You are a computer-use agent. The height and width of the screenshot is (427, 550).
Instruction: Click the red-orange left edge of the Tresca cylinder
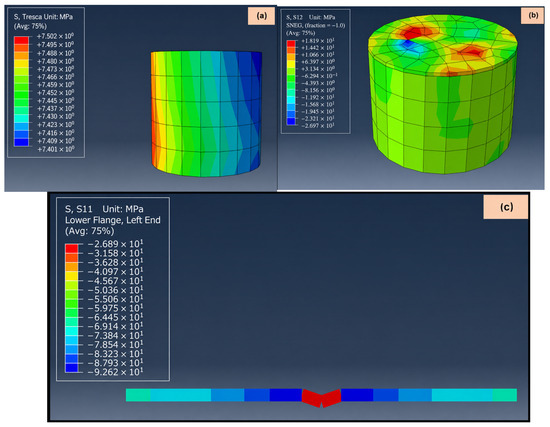[154, 112]
